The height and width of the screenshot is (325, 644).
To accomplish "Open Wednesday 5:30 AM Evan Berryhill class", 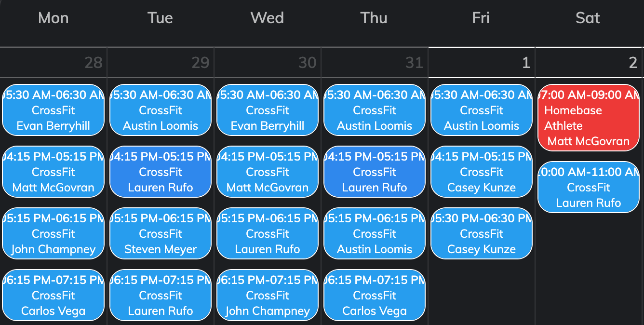I will (x=268, y=110).
